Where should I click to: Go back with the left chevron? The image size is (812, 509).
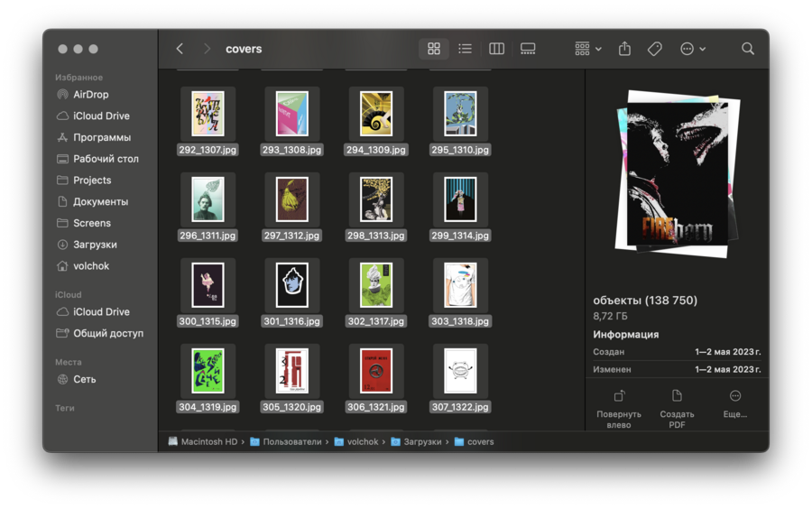[x=180, y=49]
